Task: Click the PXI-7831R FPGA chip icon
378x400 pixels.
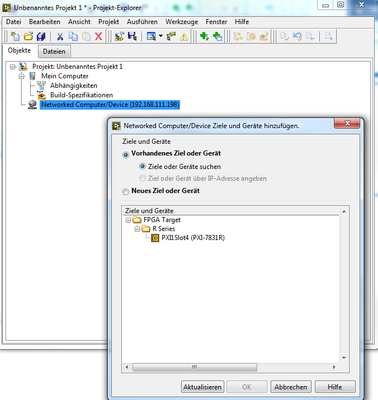Action: point(155,238)
